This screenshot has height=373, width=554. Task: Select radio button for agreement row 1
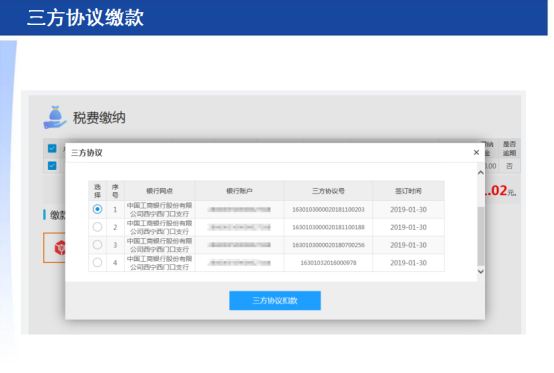(x=98, y=209)
